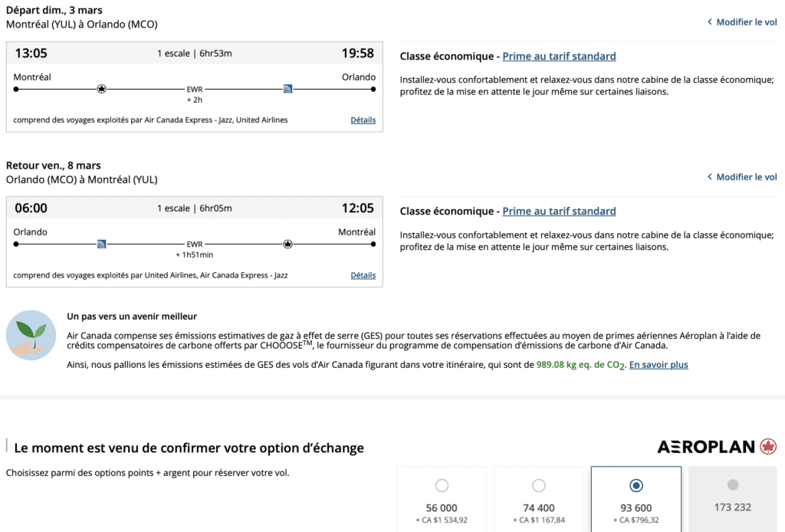Click United Airlines logo on EWR–Orlando outbound segment

(287, 89)
